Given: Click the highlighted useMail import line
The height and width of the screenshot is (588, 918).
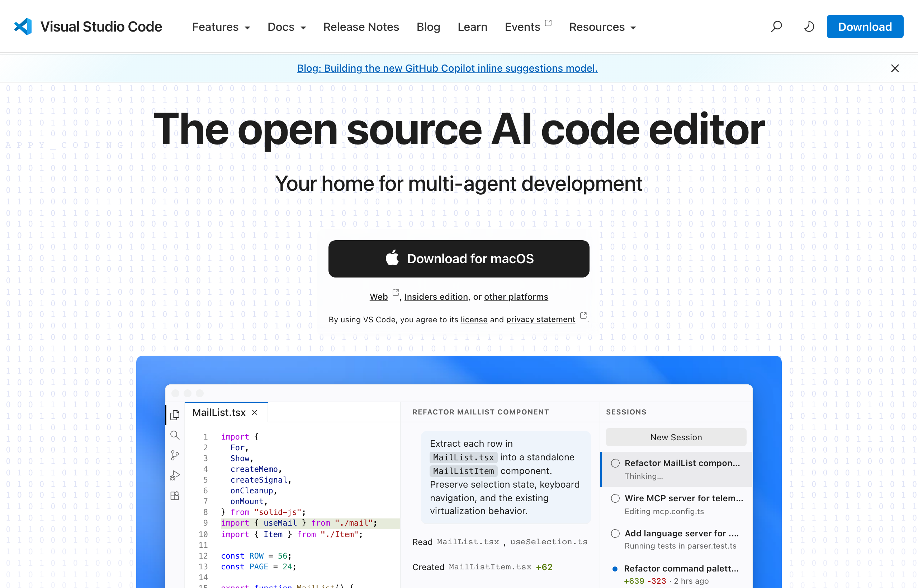Looking at the screenshot, I should click(310, 523).
